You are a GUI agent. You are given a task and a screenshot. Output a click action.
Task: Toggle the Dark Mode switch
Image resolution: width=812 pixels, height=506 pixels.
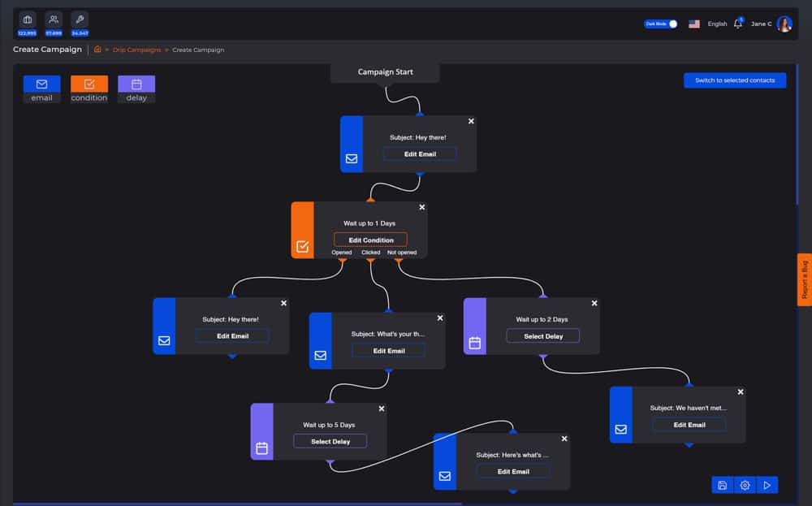click(661, 24)
